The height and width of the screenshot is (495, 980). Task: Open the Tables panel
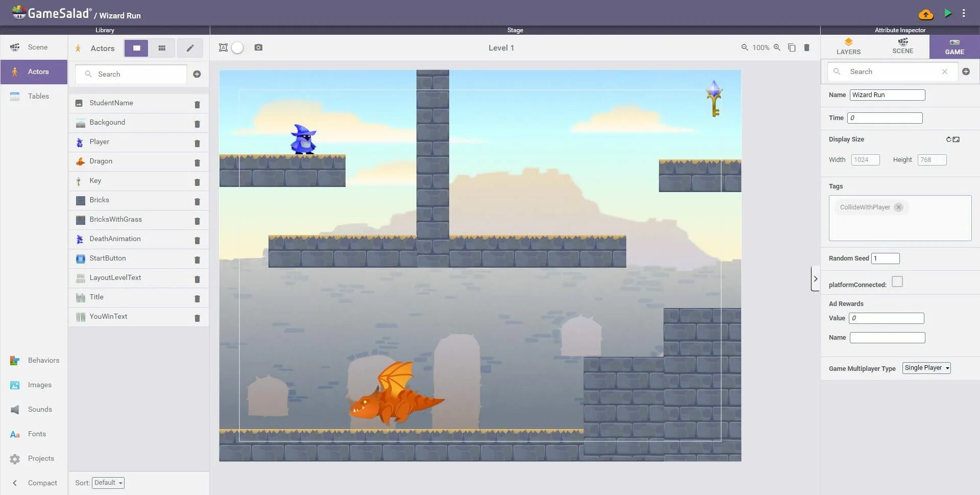(x=34, y=96)
